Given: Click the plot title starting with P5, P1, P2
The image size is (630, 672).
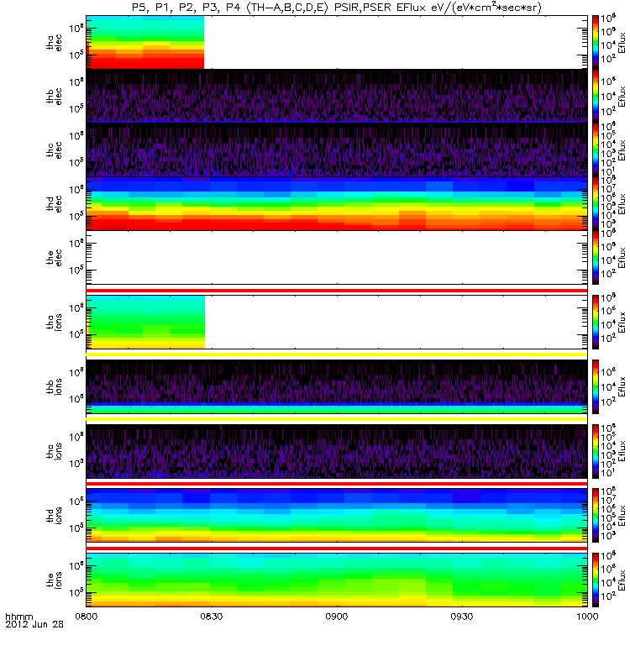Looking at the screenshot, I should point(337,8).
